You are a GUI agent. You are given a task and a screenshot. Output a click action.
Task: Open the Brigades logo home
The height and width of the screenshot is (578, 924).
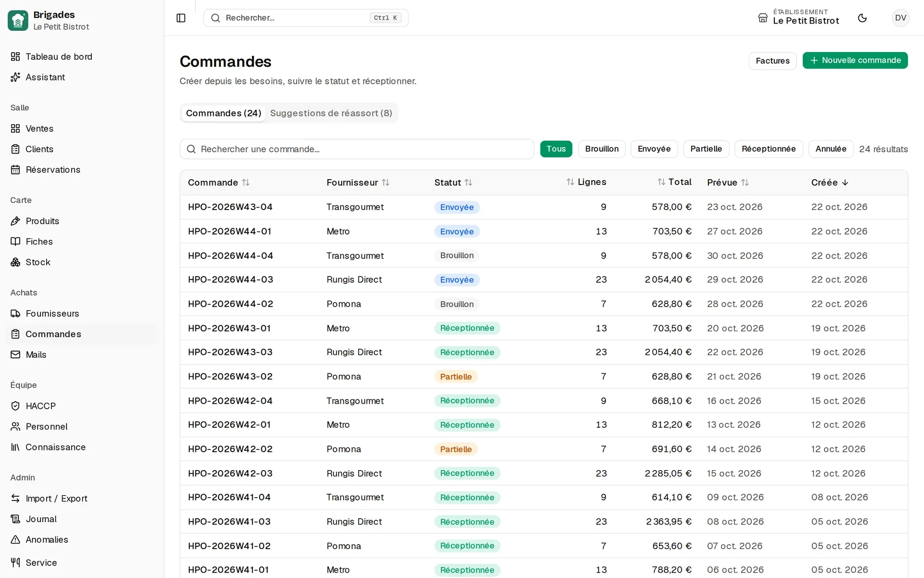(x=18, y=20)
